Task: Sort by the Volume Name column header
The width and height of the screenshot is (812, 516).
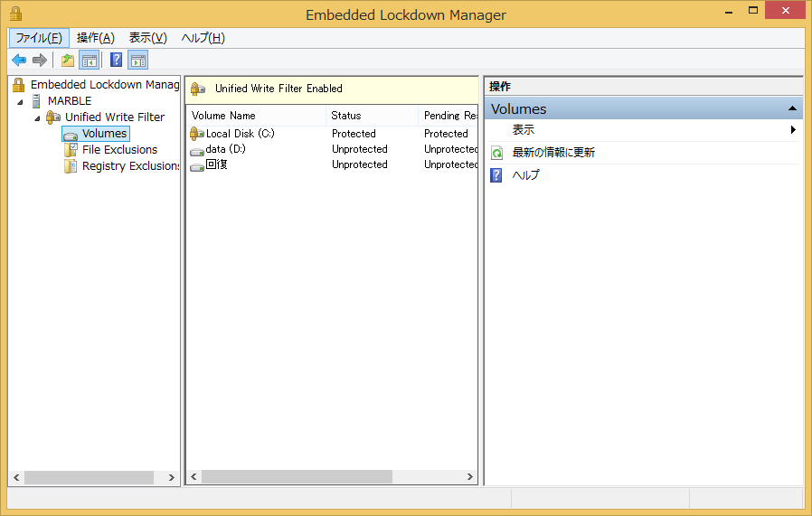Action: [256, 116]
